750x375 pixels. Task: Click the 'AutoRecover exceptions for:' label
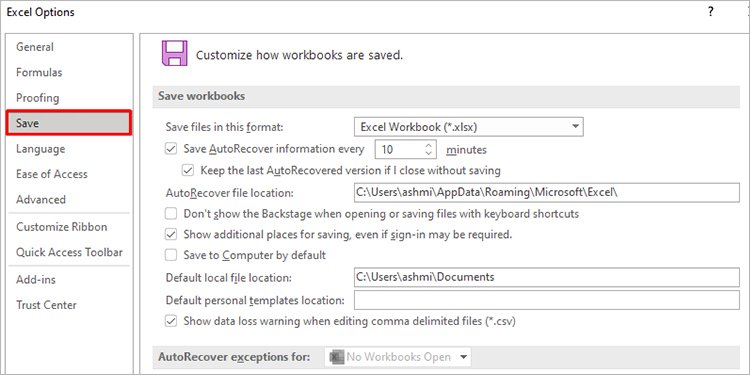234,357
